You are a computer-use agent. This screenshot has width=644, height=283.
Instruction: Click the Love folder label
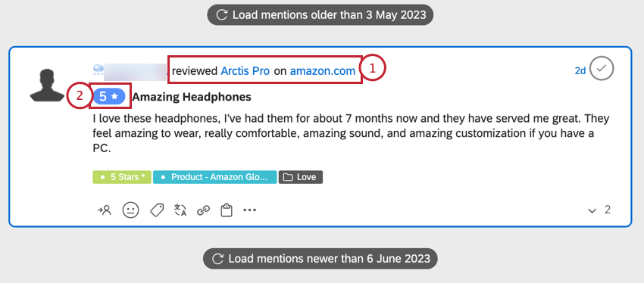[x=301, y=177]
